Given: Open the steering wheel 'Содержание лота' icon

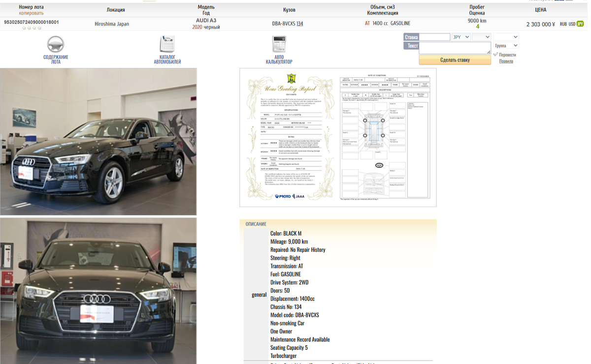Looking at the screenshot, I should tap(56, 44).
